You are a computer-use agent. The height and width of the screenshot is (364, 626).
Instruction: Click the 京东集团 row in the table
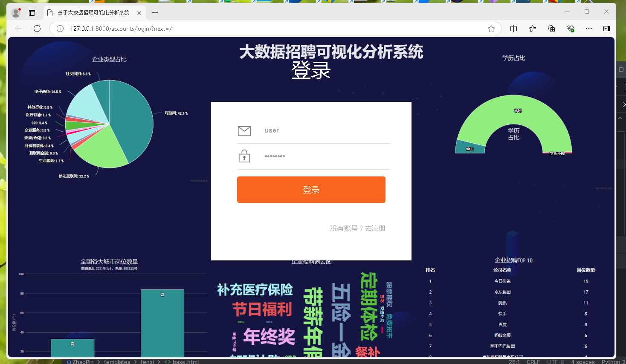514,292
